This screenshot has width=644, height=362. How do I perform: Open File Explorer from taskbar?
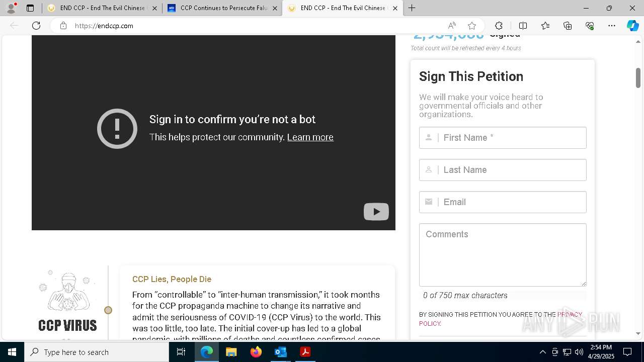click(231, 352)
